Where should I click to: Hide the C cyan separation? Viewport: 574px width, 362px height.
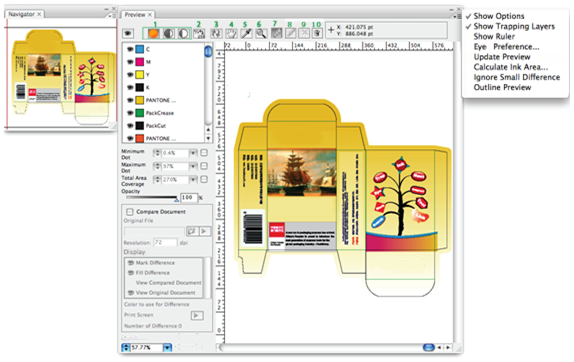pos(130,49)
